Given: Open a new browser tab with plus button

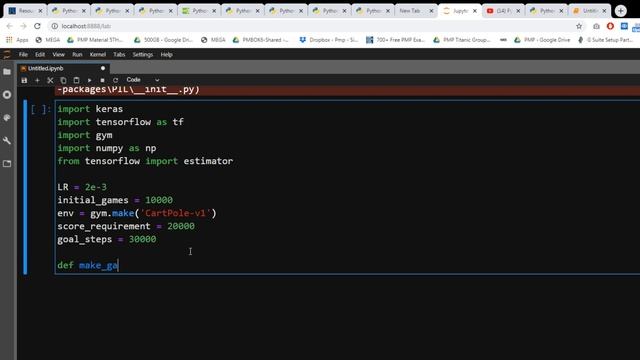Looking at the screenshot, I should click(x=621, y=11).
